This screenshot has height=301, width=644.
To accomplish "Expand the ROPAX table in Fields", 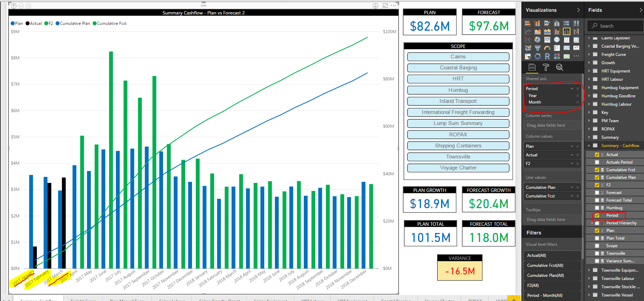I will click(589, 129).
